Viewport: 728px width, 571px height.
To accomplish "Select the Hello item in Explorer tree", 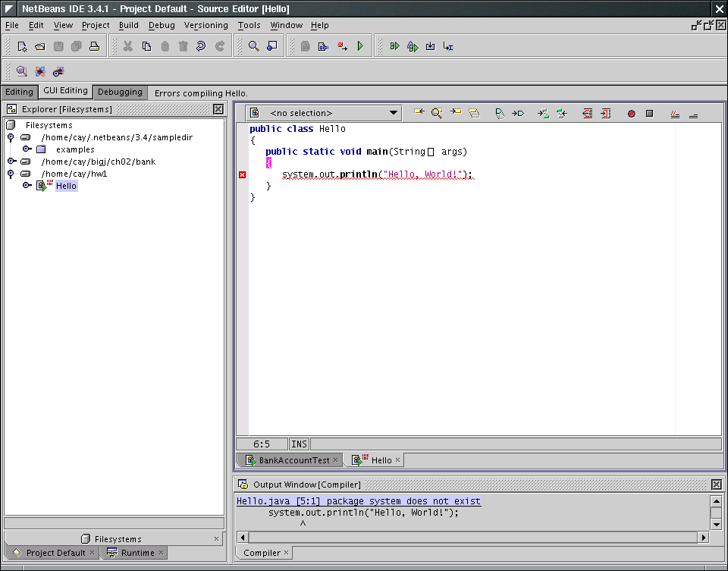I will pyautogui.click(x=67, y=186).
